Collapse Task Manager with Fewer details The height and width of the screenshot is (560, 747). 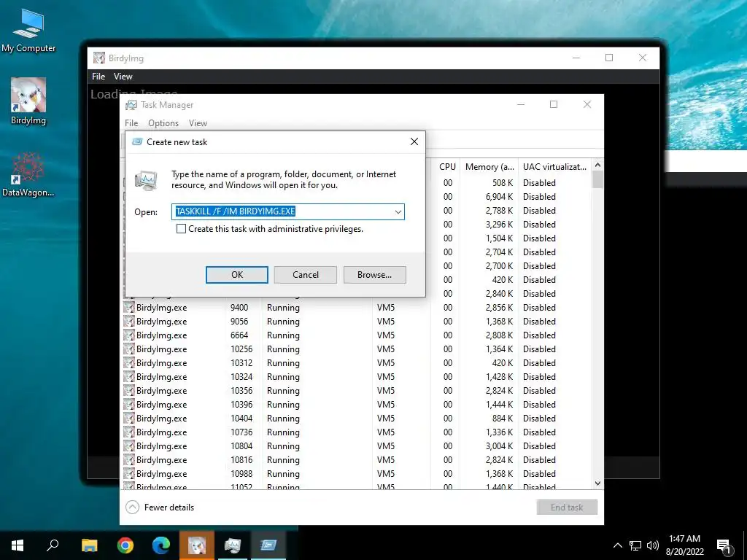coord(160,507)
